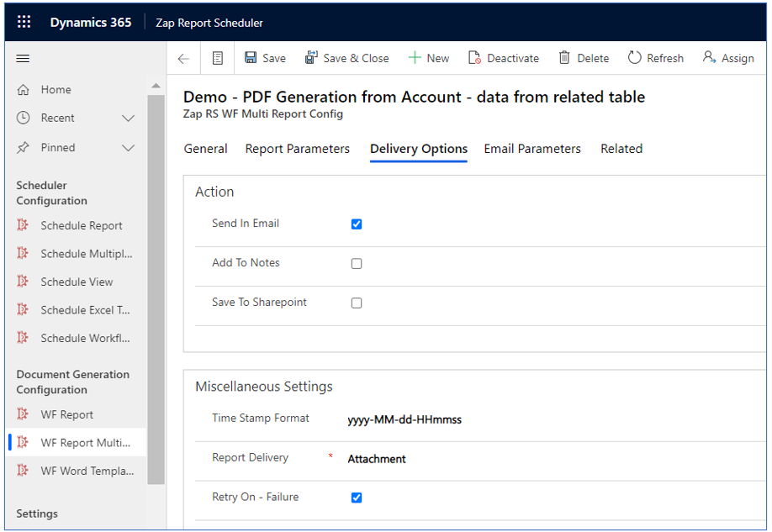Click the Zap RS WF Multi Report Config subtitle
Viewport: 772px width, 532px height.
263,113
